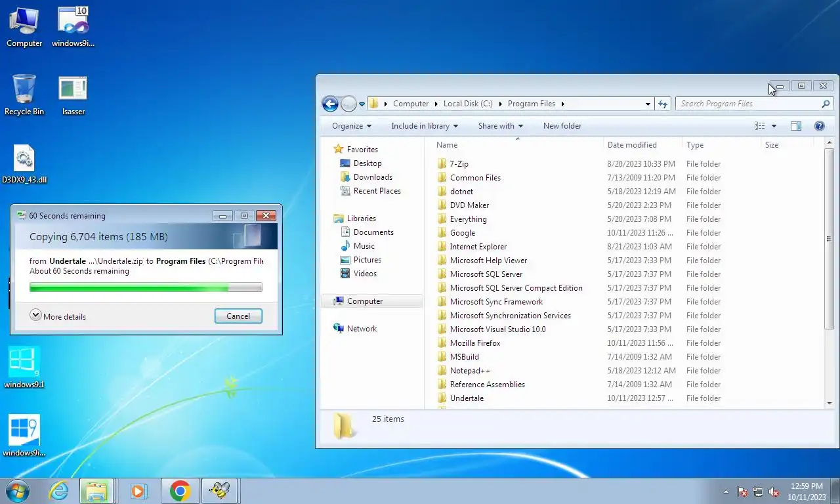Launch Windows Media Player from taskbar
The height and width of the screenshot is (504, 840).
pyautogui.click(x=138, y=491)
